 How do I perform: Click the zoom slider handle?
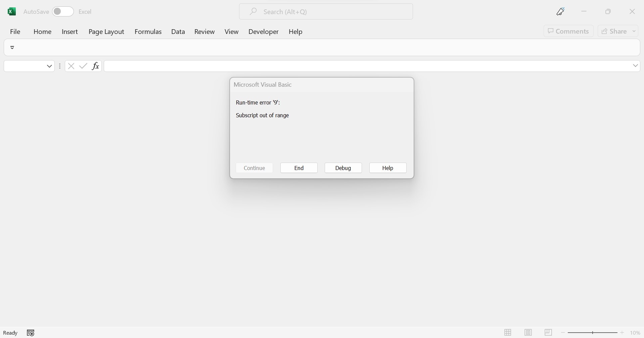[x=593, y=333]
